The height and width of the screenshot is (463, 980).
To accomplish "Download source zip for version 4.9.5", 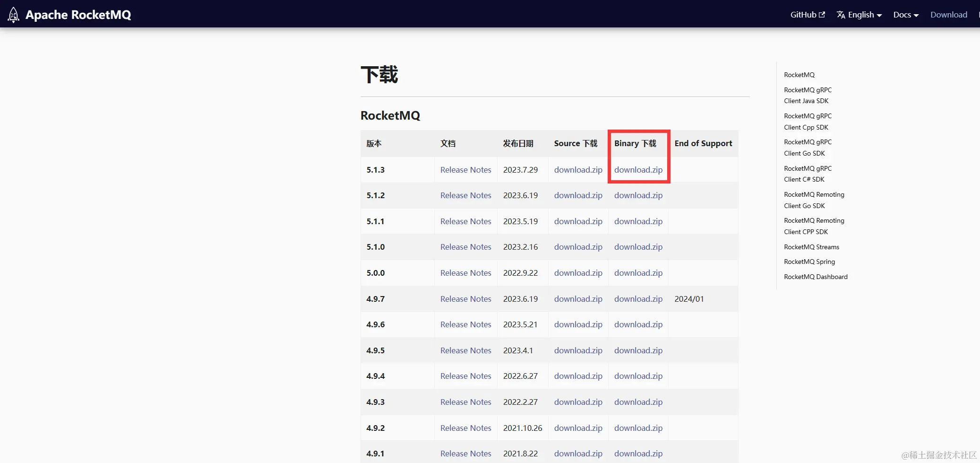I will pyautogui.click(x=578, y=350).
